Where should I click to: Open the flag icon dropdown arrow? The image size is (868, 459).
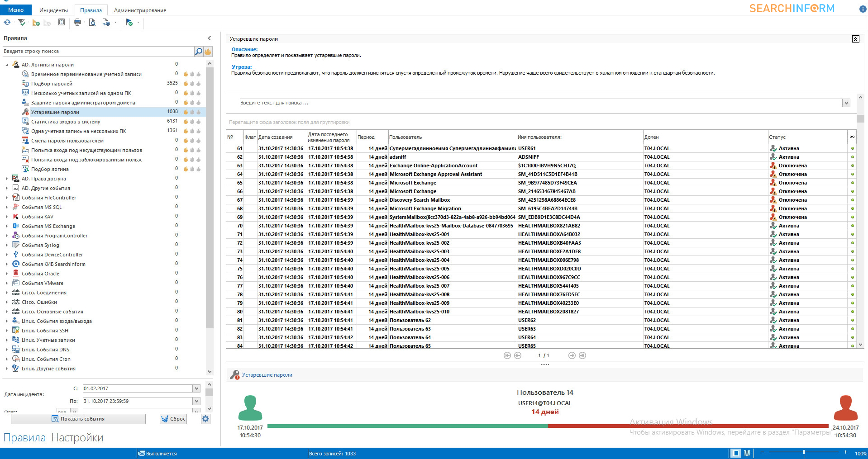point(138,22)
